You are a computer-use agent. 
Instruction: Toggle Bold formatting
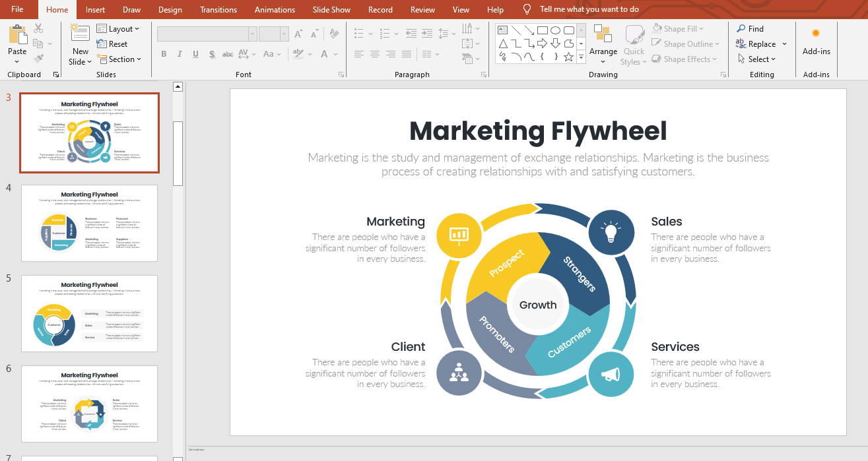click(164, 54)
